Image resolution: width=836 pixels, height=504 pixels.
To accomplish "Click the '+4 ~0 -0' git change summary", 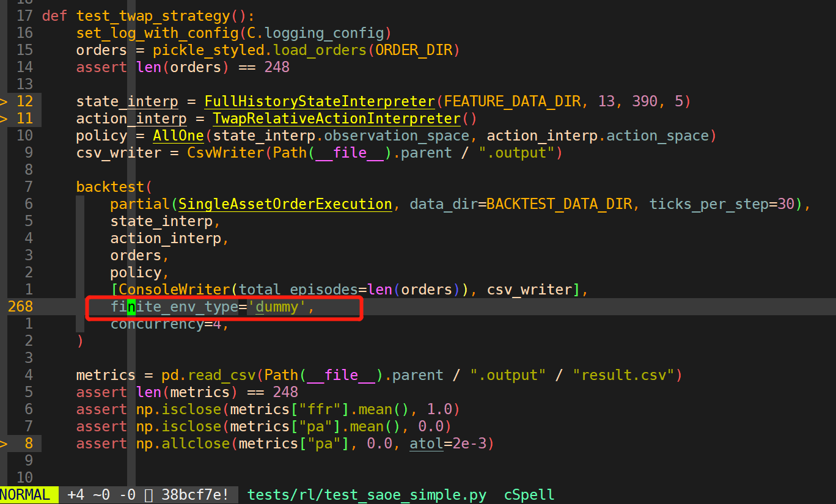I will click(x=101, y=495).
